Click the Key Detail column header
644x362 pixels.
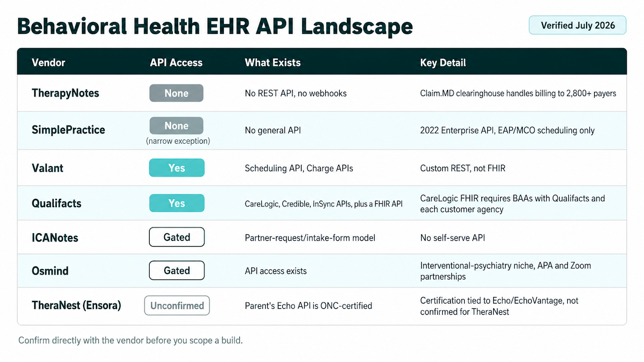click(x=443, y=63)
